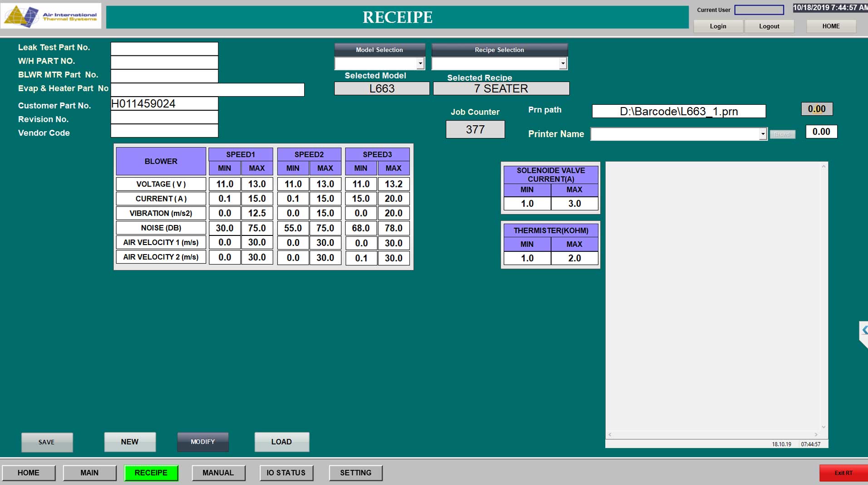This screenshot has height=485, width=868.
Task: Edit Vibration Speed3 MAX value 20.0
Action: point(394,213)
